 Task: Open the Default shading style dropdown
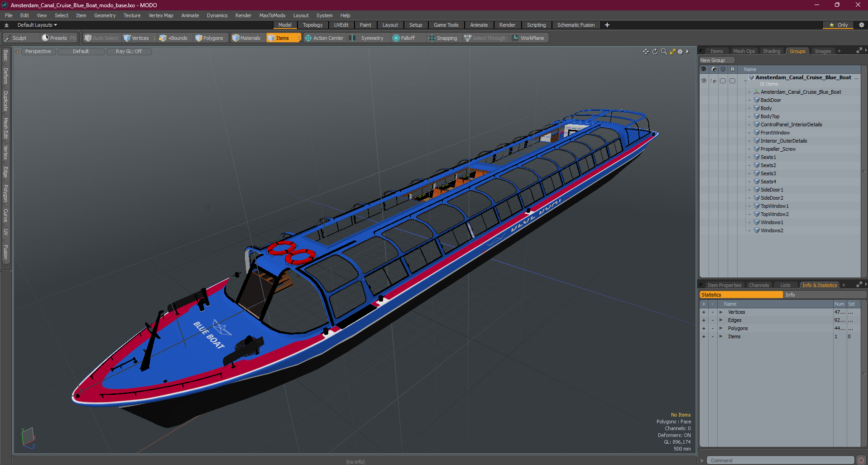click(x=81, y=52)
